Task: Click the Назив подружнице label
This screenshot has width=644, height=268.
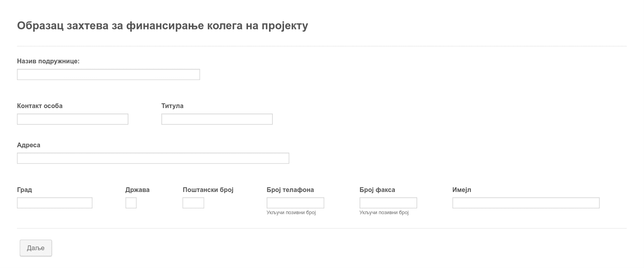Action: (48, 61)
